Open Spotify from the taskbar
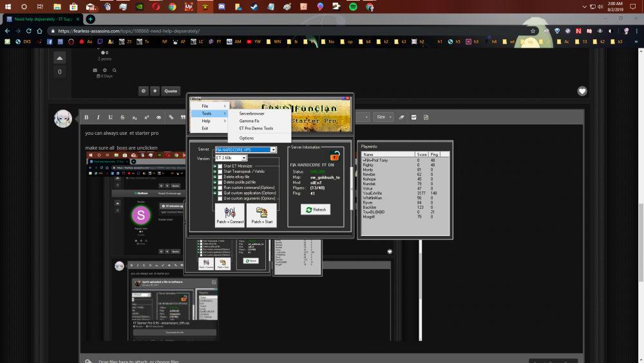This screenshot has width=644, height=363. [353, 6]
